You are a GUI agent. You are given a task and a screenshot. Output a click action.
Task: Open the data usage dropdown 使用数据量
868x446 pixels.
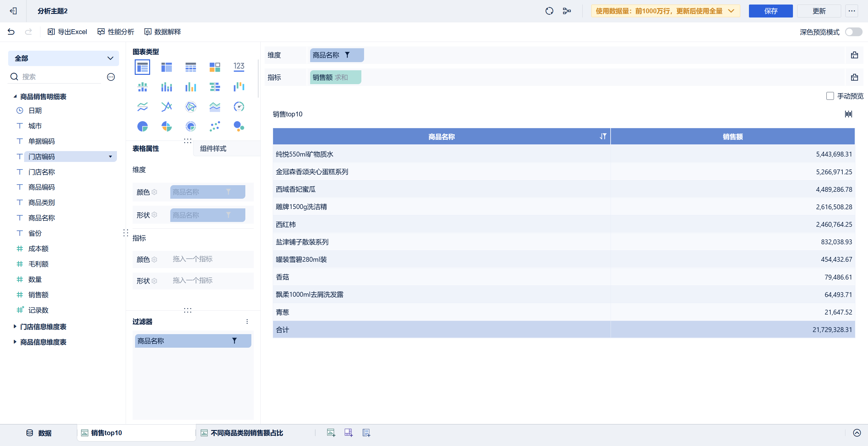coord(665,11)
